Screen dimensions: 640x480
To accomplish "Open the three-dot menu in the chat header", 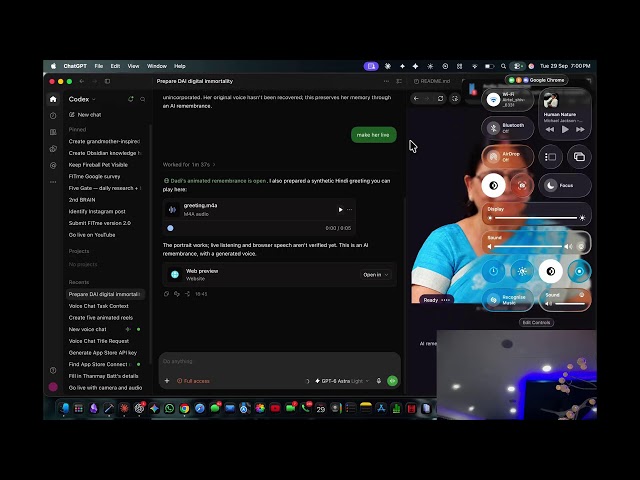I will click(386, 81).
